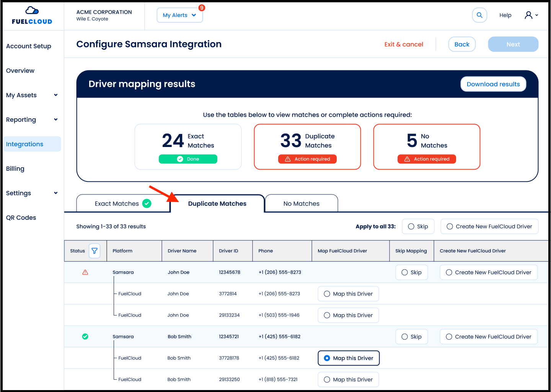Switch to the No Matches tab
551x392 pixels.
coord(301,203)
